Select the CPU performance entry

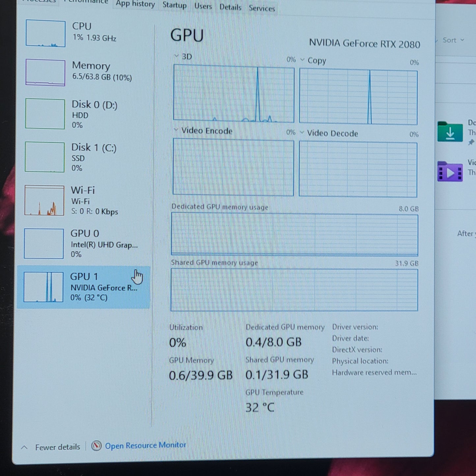click(x=84, y=33)
